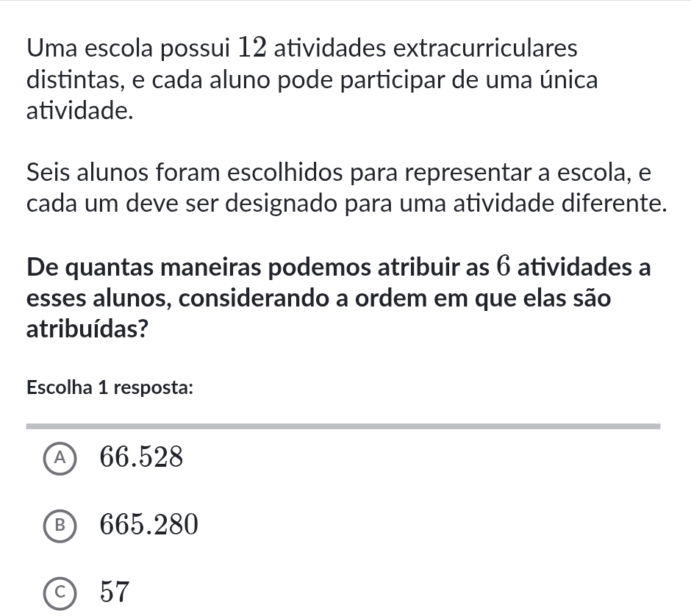The width and height of the screenshot is (691, 616).
Task: Click the word 'extracurriculares' in the first line
Action: (x=486, y=49)
